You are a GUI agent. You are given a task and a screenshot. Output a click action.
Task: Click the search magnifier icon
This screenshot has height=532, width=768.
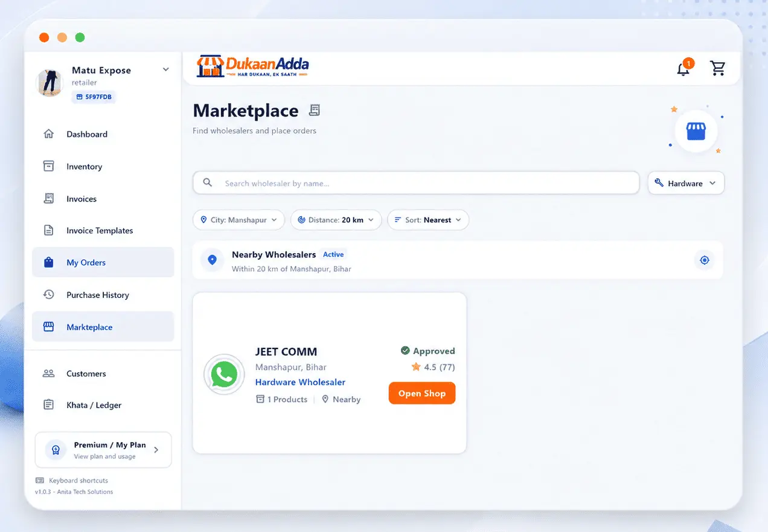coord(208,182)
